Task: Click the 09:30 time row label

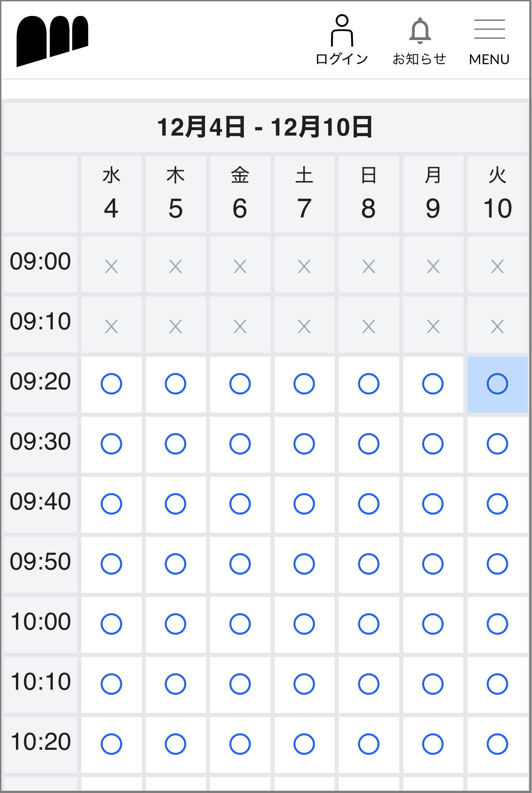Action: click(40, 442)
